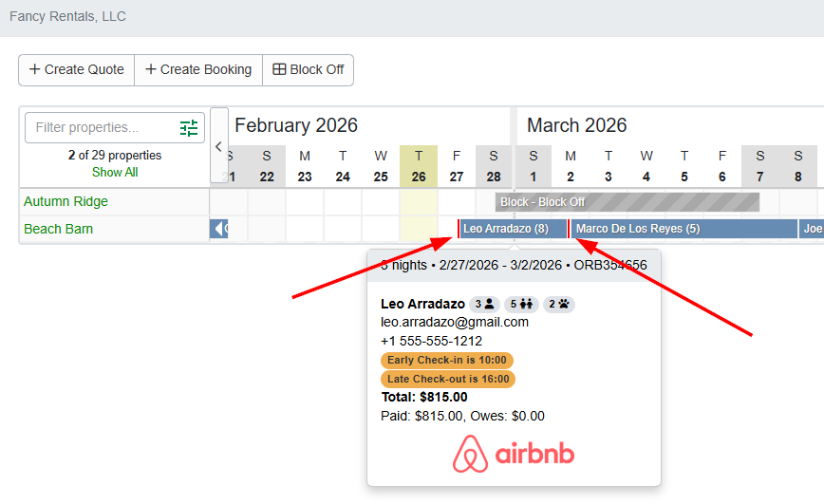Click the Create Quote button
Image resolution: width=824 pixels, height=504 pixels.
point(77,70)
